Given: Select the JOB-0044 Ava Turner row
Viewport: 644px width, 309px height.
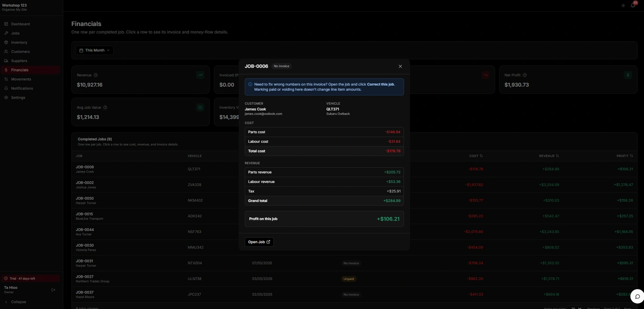Looking at the screenshot, I should coord(354,232).
